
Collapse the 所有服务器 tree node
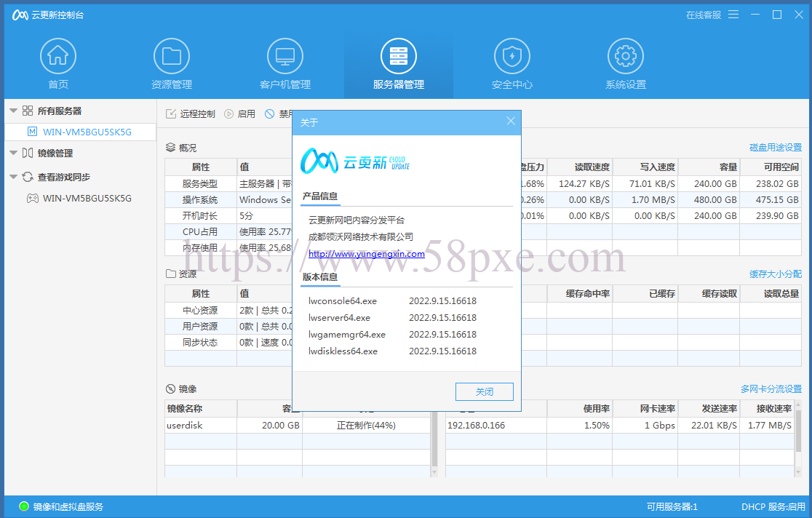(14, 111)
